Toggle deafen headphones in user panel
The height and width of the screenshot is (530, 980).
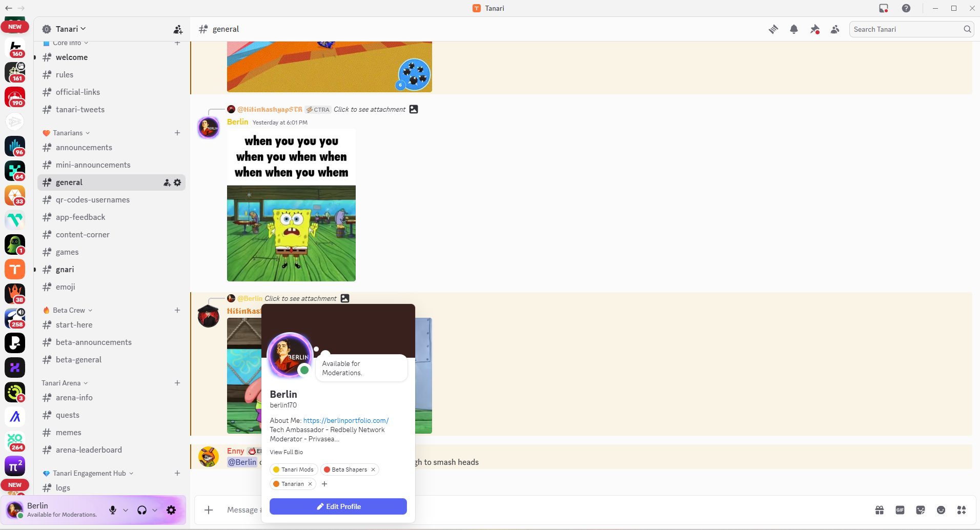pos(142,510)
